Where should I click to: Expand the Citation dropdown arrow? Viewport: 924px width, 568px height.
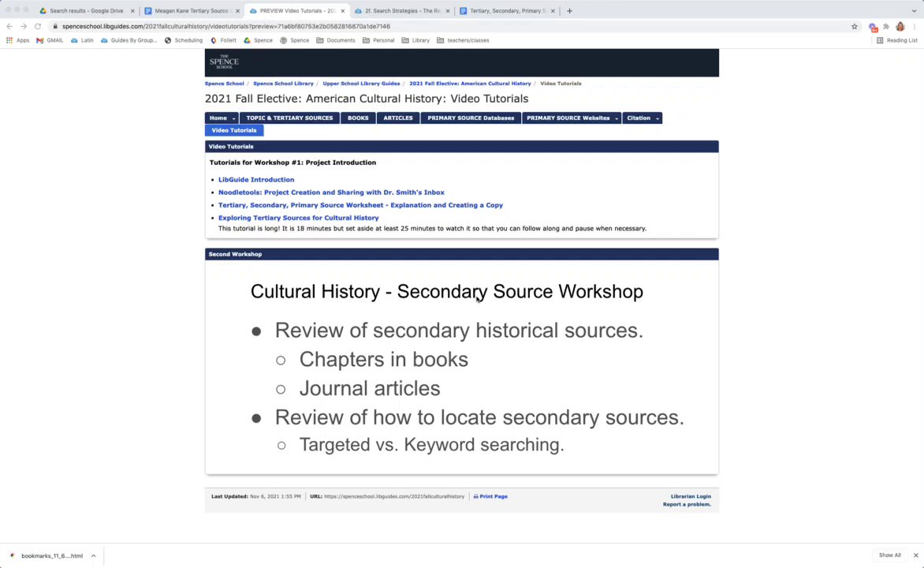coord(658,118)
